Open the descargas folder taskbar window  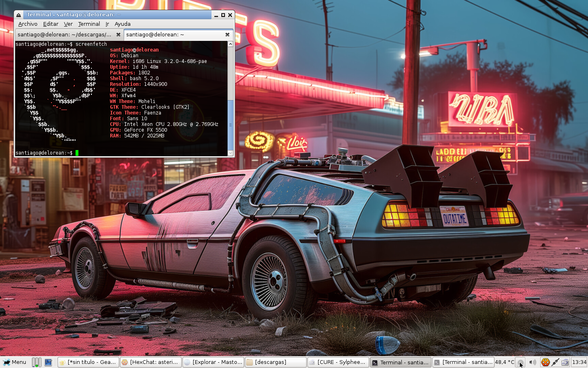coord(276,362)
